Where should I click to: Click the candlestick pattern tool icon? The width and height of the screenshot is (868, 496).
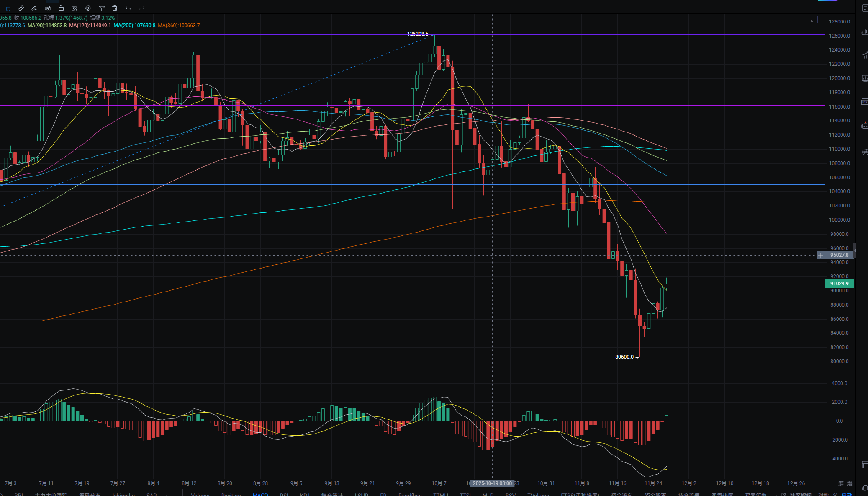click(48, 8)
